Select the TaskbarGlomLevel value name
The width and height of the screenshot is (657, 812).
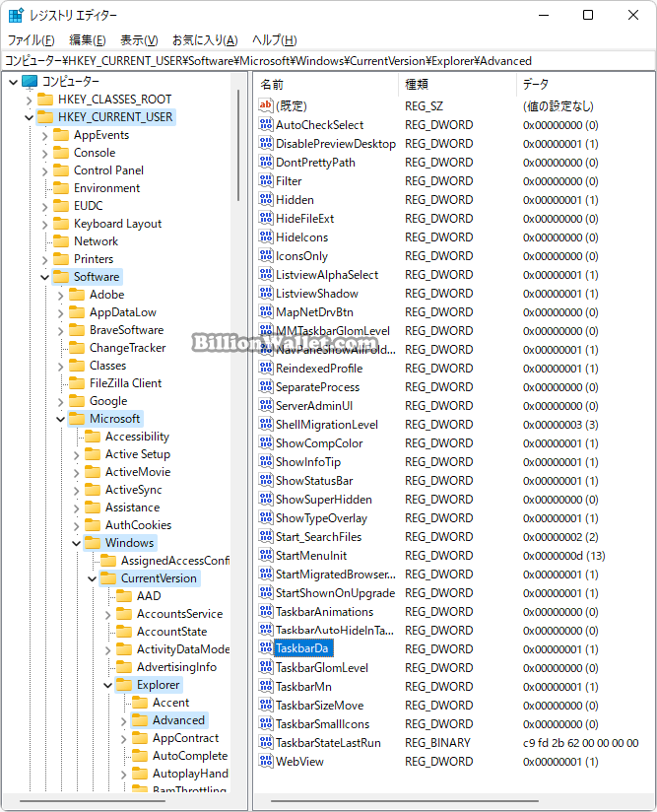pos(322,667)
